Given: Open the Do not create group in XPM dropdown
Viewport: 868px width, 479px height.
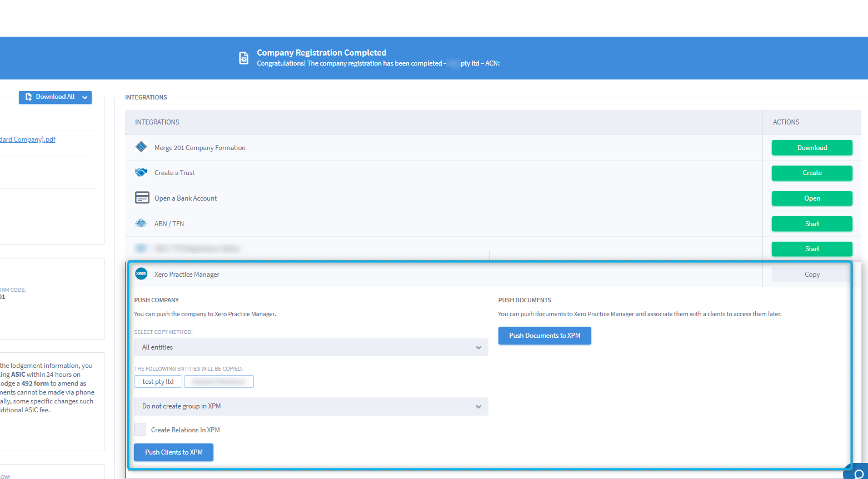Looking at the screenshot, I should point(311,406).
